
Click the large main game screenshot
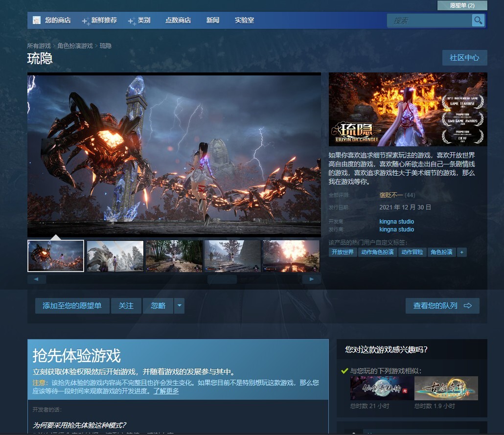coord(174,155)
